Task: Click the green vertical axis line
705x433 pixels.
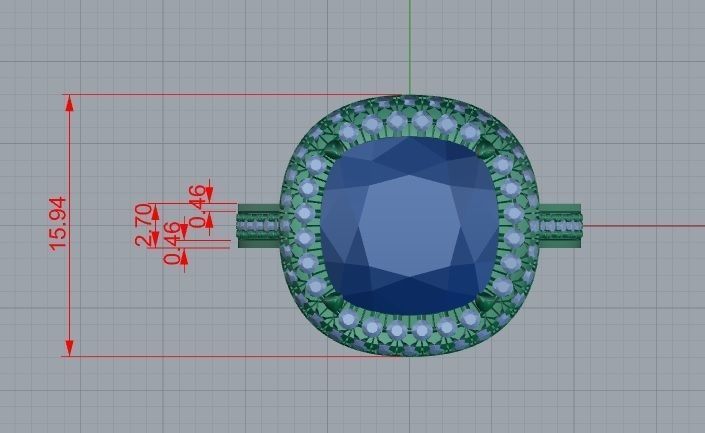Action: pos(410,47)
